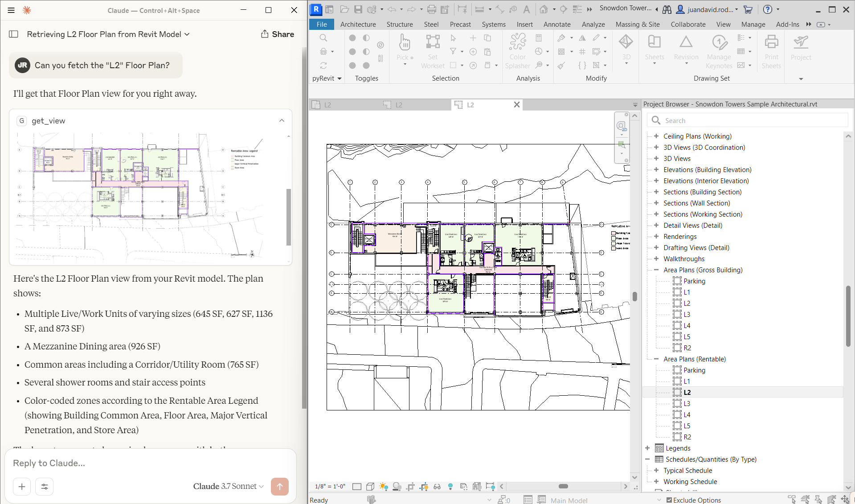Screen dimensions: 855x504
Task: Expand Ceiling Plans (Working) node
Action: click(x=656, y=136)
